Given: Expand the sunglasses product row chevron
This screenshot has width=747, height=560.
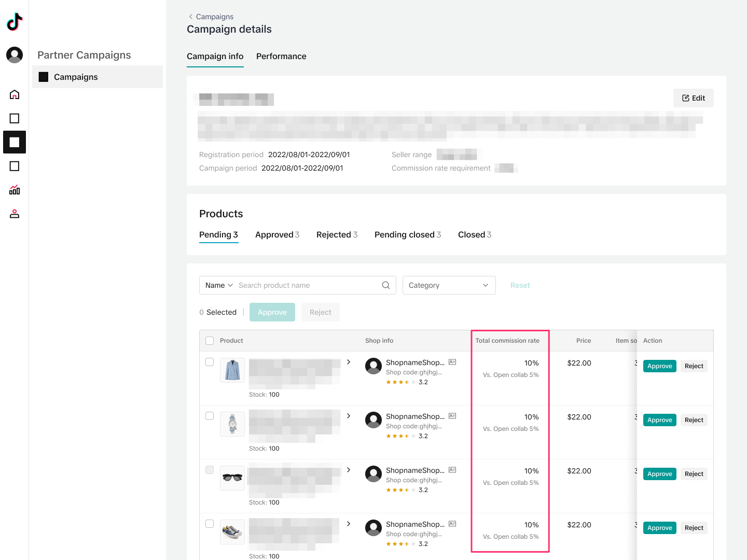Looking at the screenshot, I should (x=349, y=470).
